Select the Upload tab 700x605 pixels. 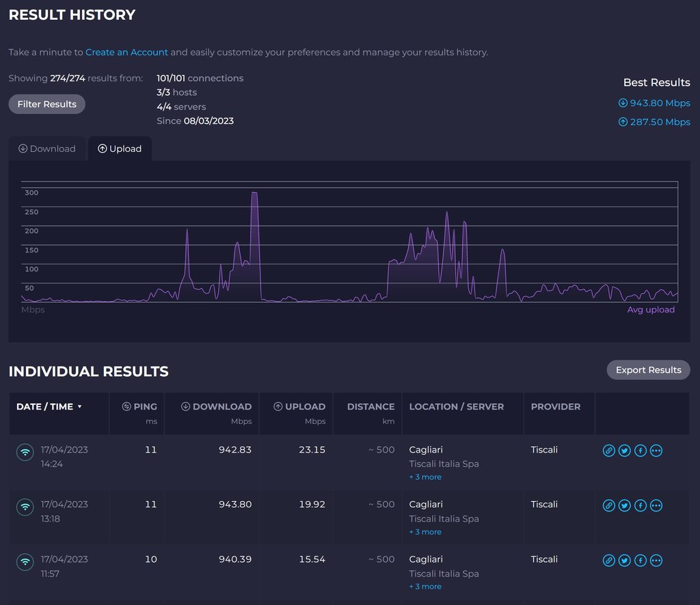[x=120, y=148]
